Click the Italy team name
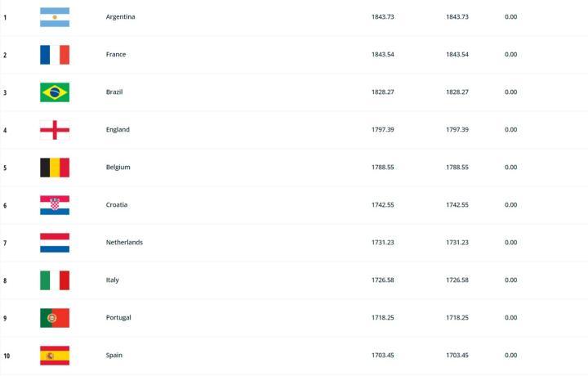 point(113,280)
